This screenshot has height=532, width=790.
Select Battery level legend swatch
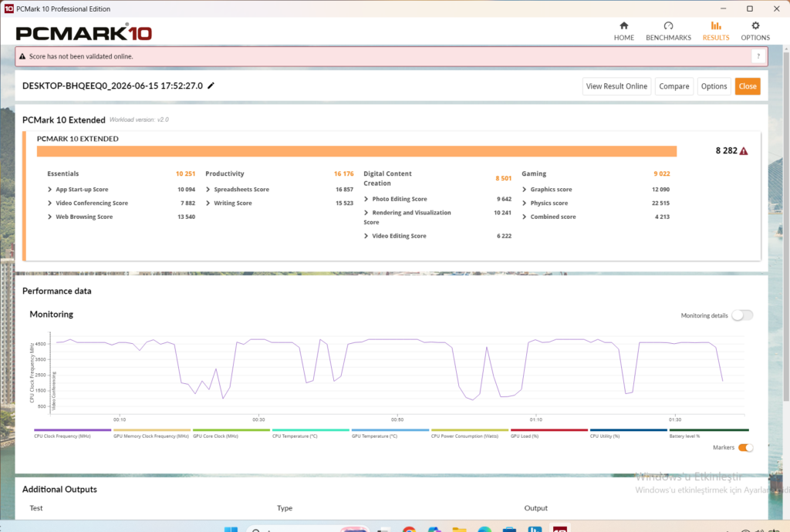tap(708, 429)
